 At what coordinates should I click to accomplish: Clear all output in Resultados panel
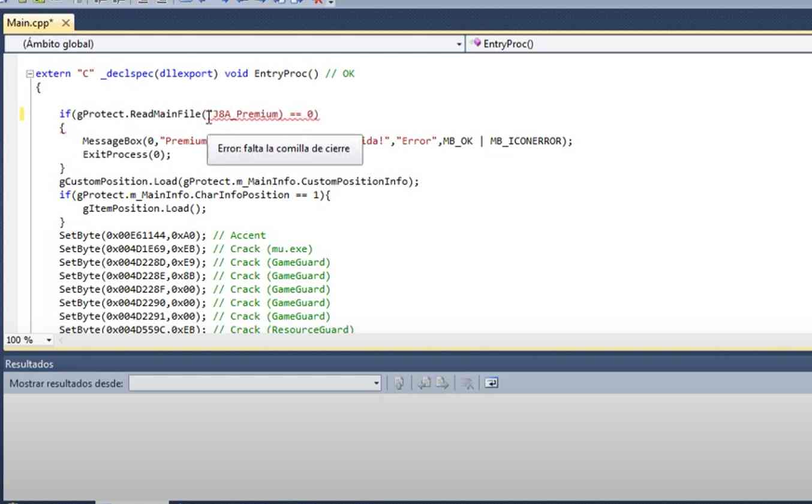(x=468, y=383)
